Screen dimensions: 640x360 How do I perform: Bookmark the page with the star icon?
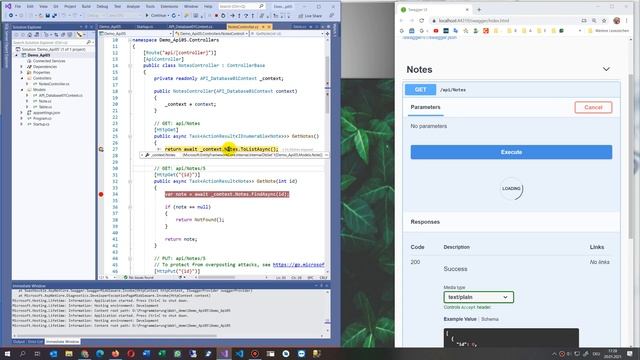[x=604, y=20]
